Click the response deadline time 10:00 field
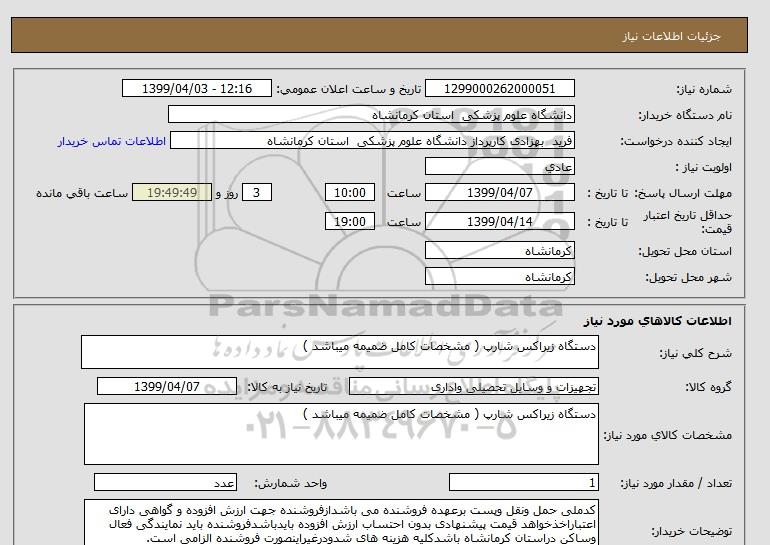This screenshot has height=545, width=770. (350, 192)
